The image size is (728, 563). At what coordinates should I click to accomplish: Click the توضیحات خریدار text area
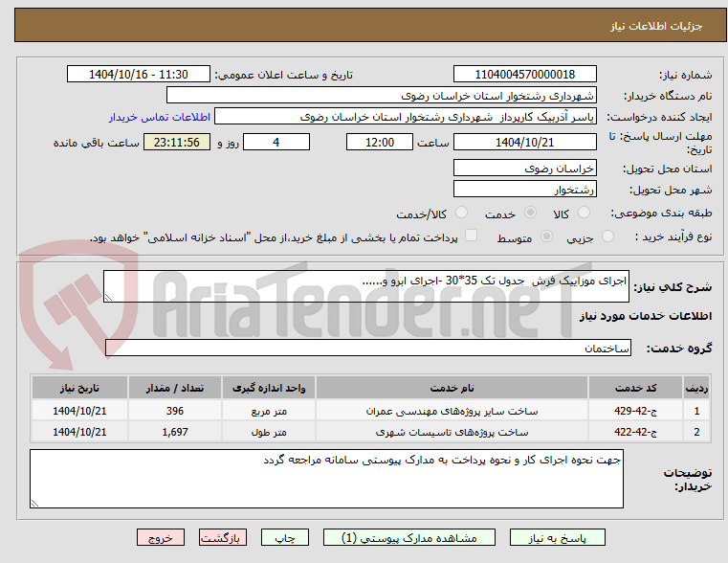point(326,479)
